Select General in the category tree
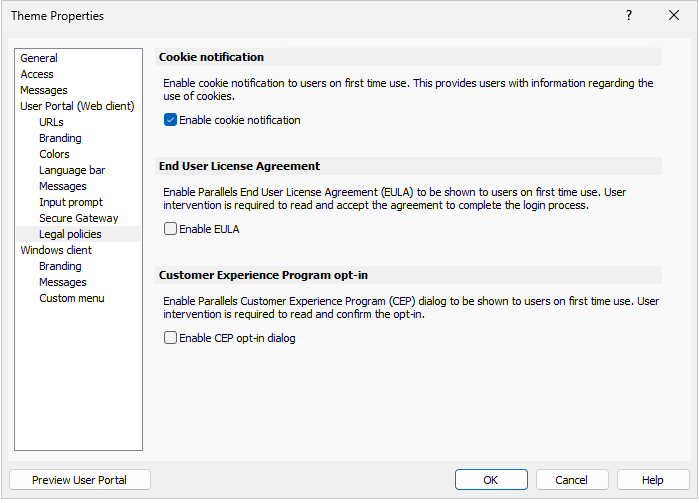Viewport: 699px width, 503px height. point(39,58)
